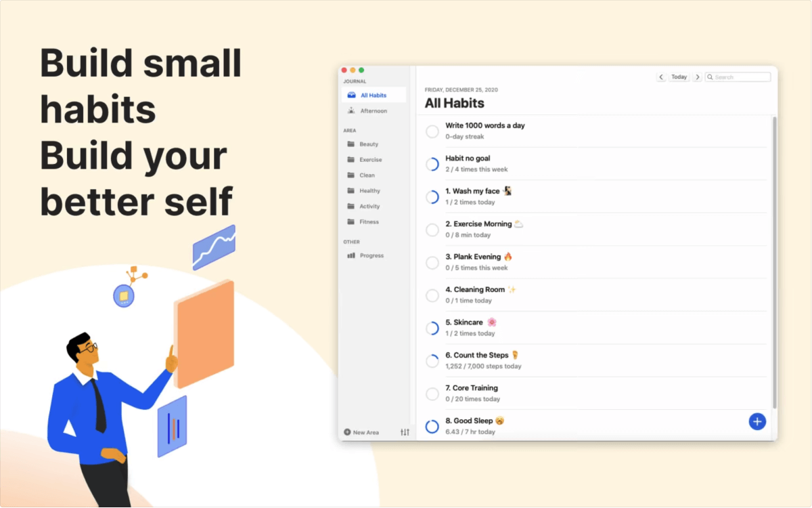Screen dimensions: 812x508
Task: Toggle completion for 'Core Training'
Action: pos(432,394)
